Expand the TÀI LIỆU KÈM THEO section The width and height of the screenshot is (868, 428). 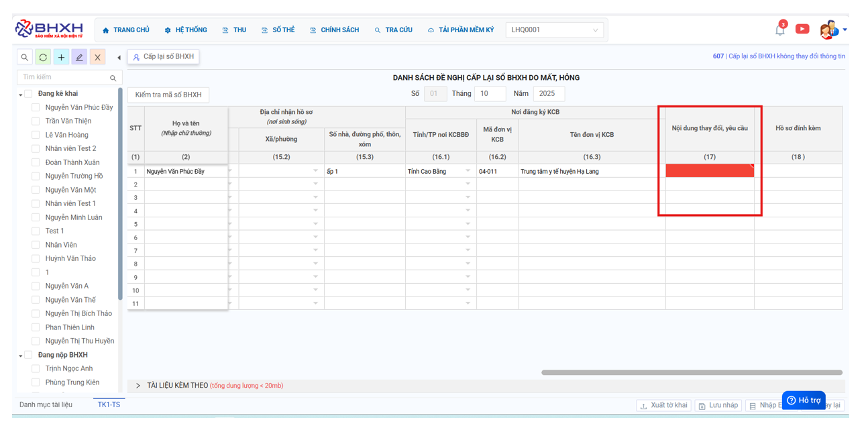pos(138,386)
